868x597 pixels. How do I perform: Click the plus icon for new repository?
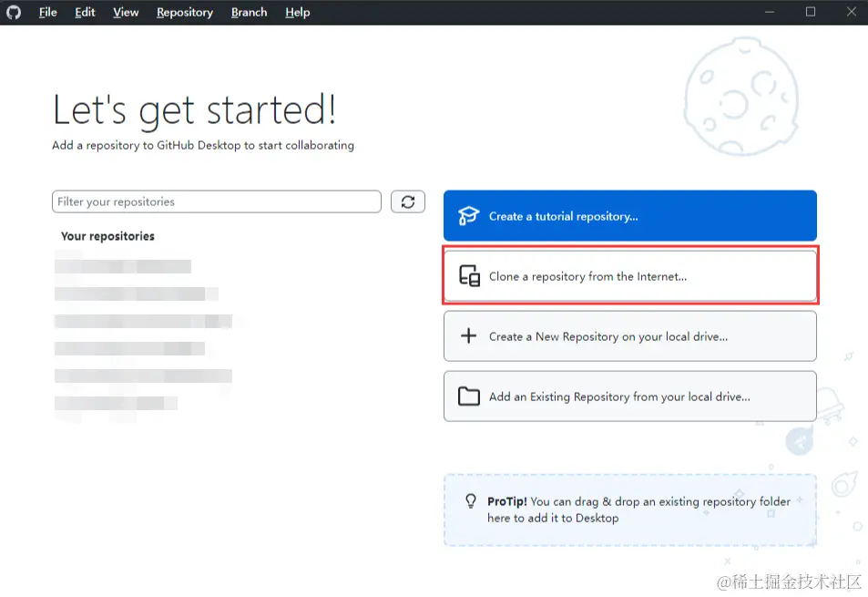(469, 335)
